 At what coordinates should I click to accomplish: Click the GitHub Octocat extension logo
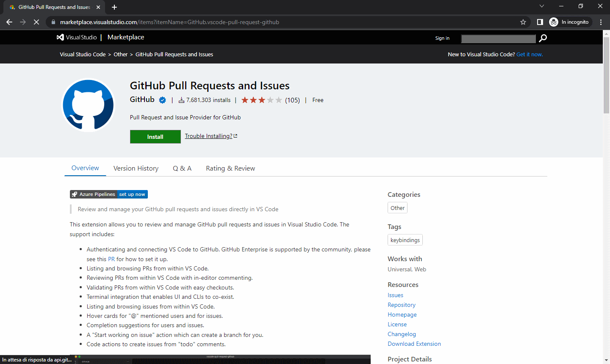tap(89, 105)
